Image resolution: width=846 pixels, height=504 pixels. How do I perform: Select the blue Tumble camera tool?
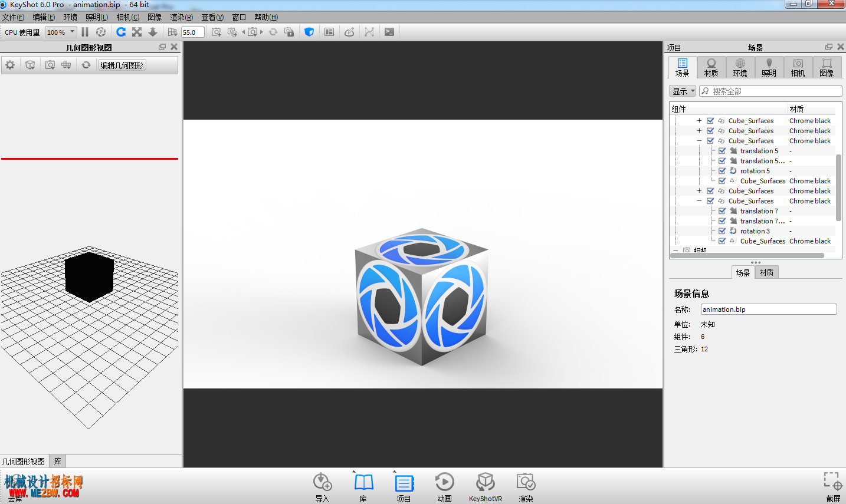[x=121, y=32]
